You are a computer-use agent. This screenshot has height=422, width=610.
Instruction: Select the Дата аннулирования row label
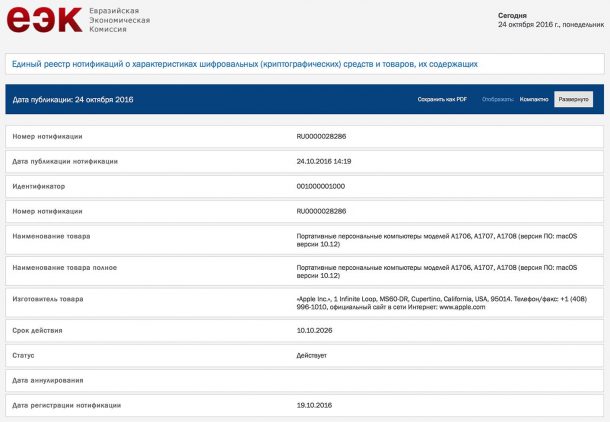49,380
